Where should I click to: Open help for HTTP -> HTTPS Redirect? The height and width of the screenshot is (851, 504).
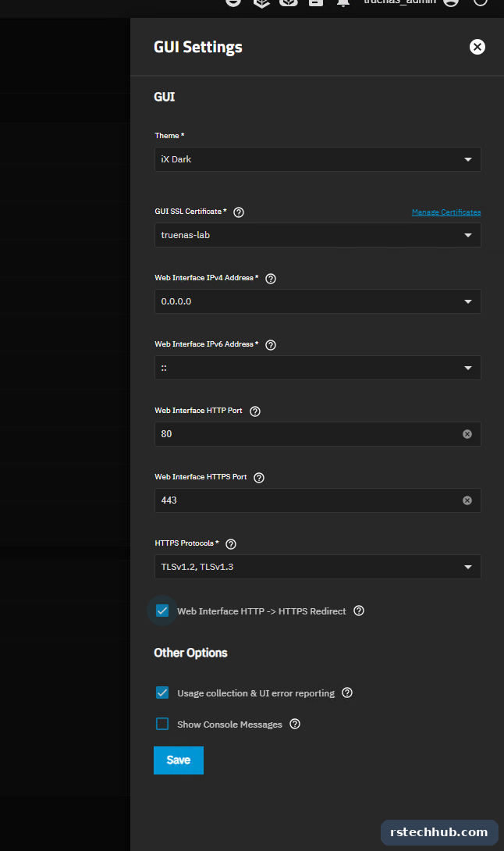point(359,611)
